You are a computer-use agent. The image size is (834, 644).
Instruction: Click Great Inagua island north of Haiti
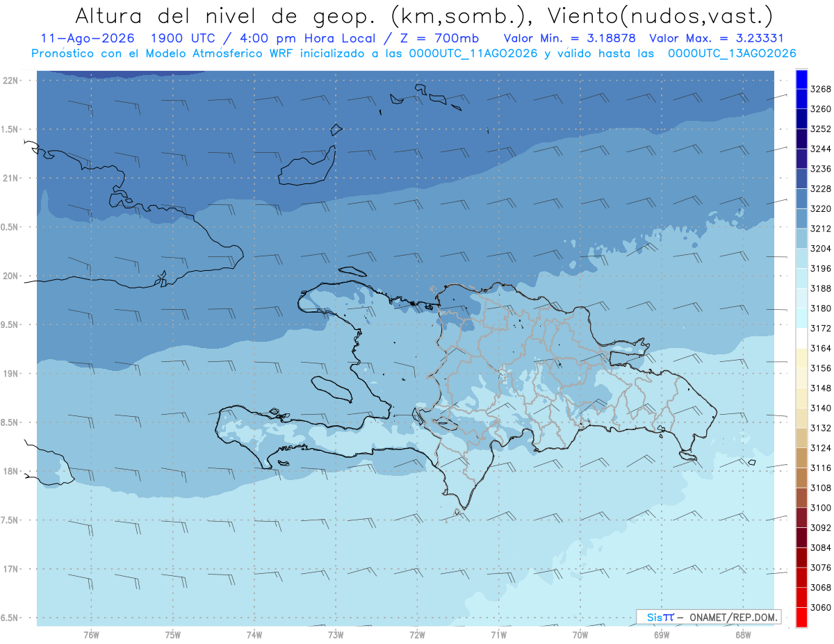point(306,166)
